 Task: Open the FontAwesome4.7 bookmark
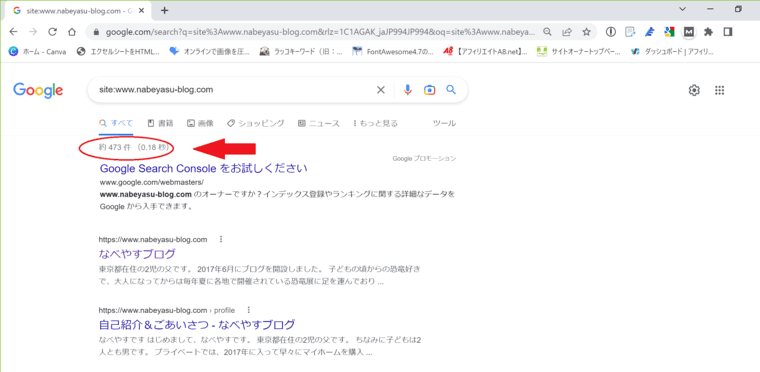(x=393, y=51)
